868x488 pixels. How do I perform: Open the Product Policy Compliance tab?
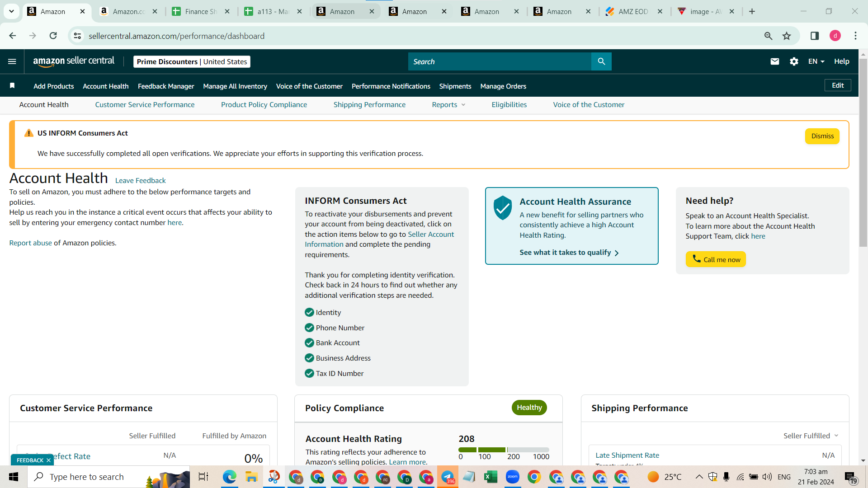pos(264,104)
